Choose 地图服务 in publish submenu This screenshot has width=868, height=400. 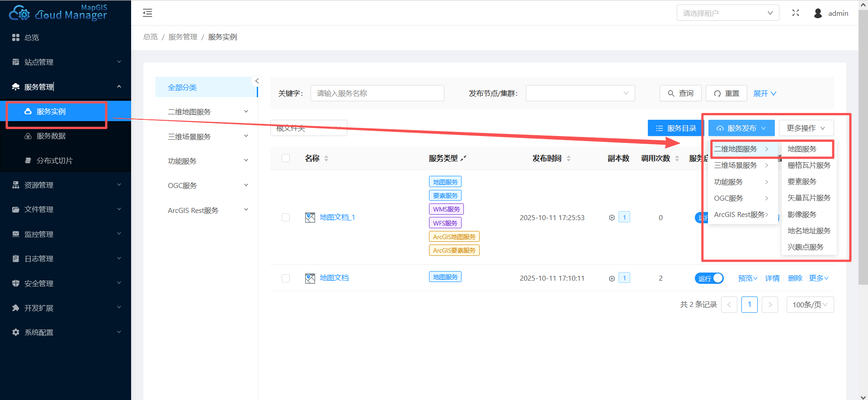[809, 149]
